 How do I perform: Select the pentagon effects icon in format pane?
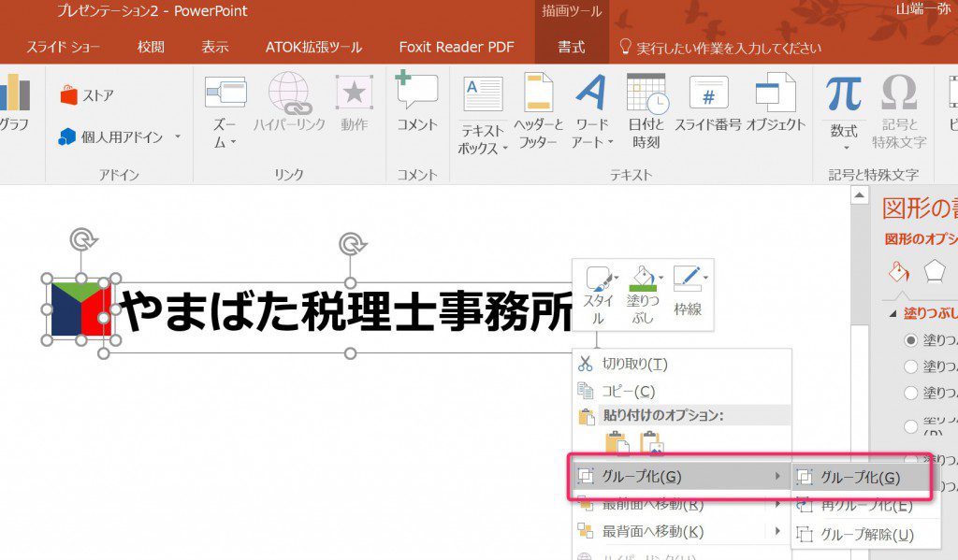pyautogui.click(x=935, y=270)
